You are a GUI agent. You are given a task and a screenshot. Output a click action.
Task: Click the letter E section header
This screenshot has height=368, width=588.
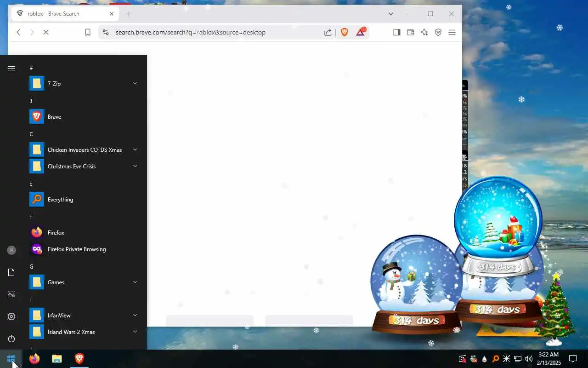(31, 184)
